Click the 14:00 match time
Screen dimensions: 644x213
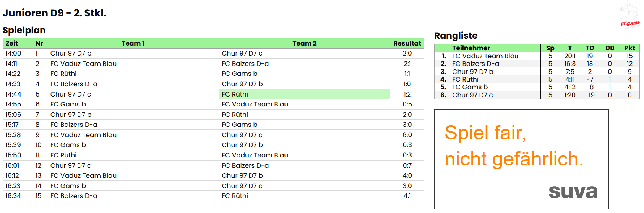(13, 53)
